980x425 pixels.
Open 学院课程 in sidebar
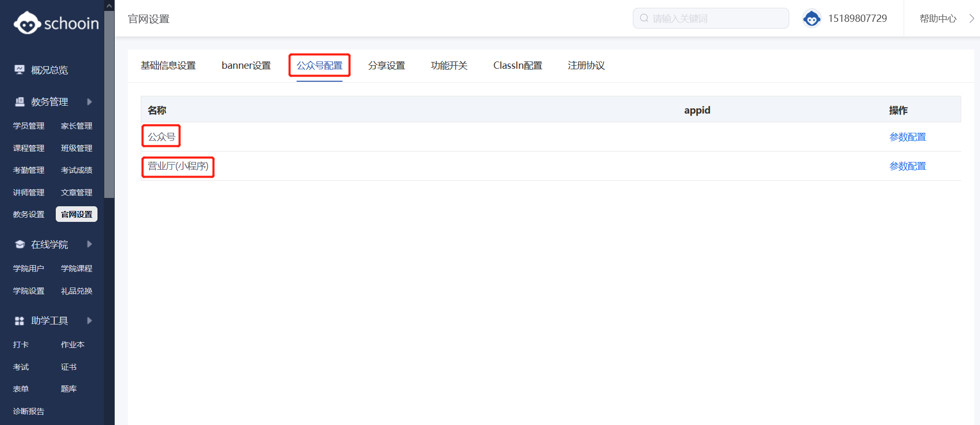click(77, 269)
